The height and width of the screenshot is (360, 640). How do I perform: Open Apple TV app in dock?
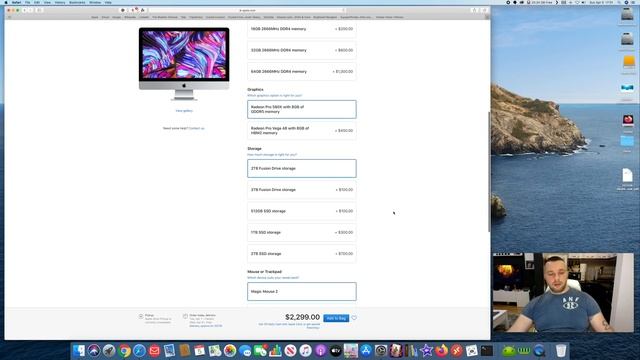coord(336,351)
